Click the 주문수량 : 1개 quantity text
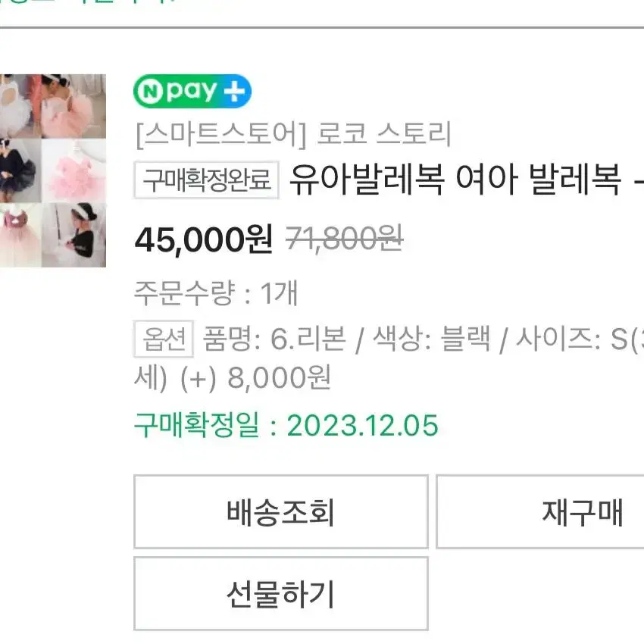The width and height of the screenshot is (644, 644). pyautogui.click(x=216, y=293)
